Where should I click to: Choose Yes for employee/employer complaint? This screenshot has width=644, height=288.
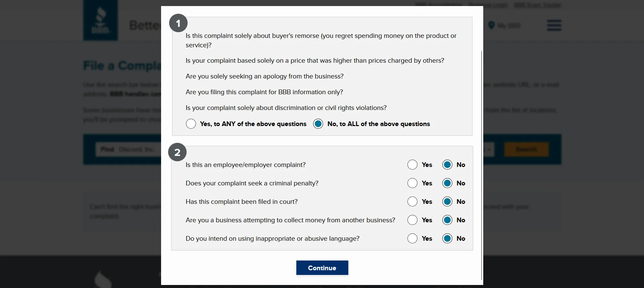412,165
